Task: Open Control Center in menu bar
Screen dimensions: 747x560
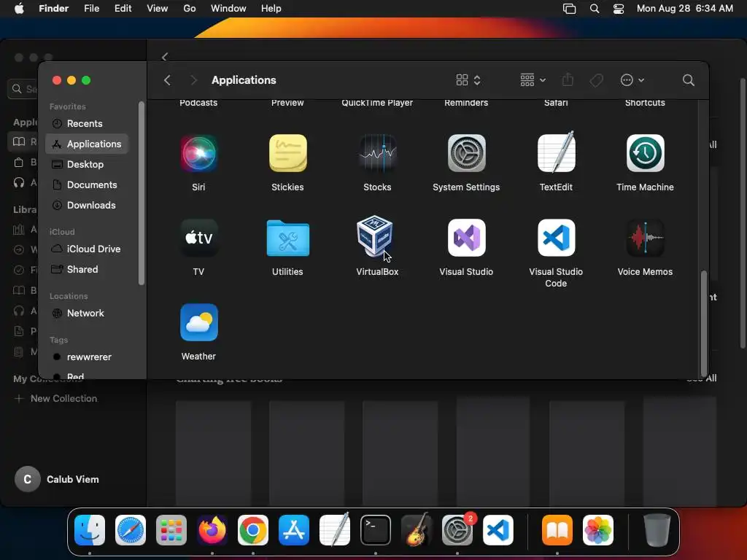Action: 619,9
